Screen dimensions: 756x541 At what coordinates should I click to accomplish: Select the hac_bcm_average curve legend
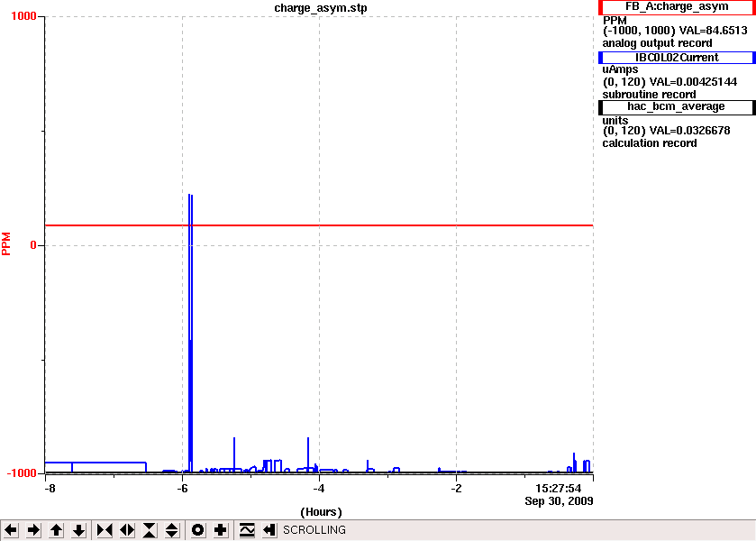coord(677,107)
